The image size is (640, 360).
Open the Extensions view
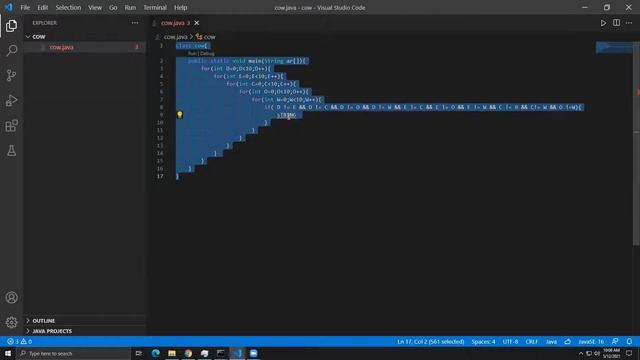tap(11, 126)
